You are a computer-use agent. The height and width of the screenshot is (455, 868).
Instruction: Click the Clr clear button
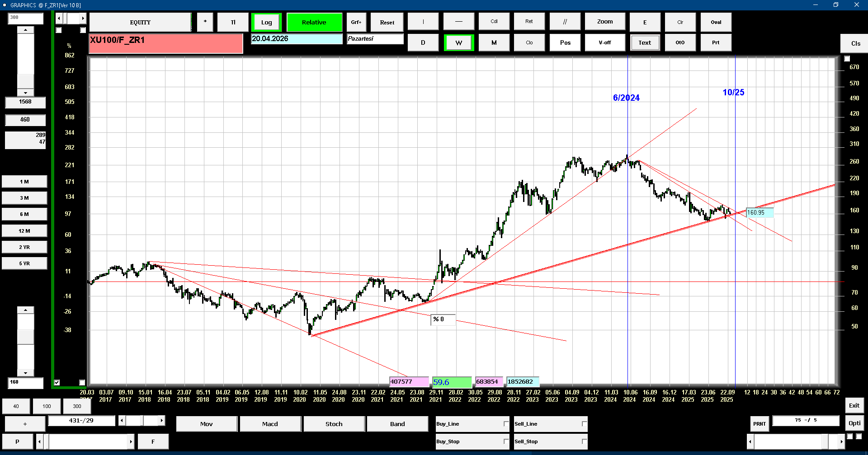click(x=680, y=22)
